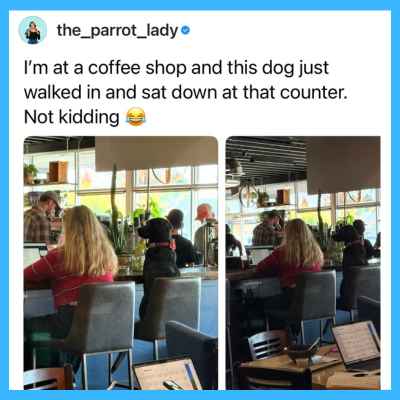Click the laughing-crying emoji after 'Not kidding'
The height and width of the screenshot is (400, 400).
(136, 117)
